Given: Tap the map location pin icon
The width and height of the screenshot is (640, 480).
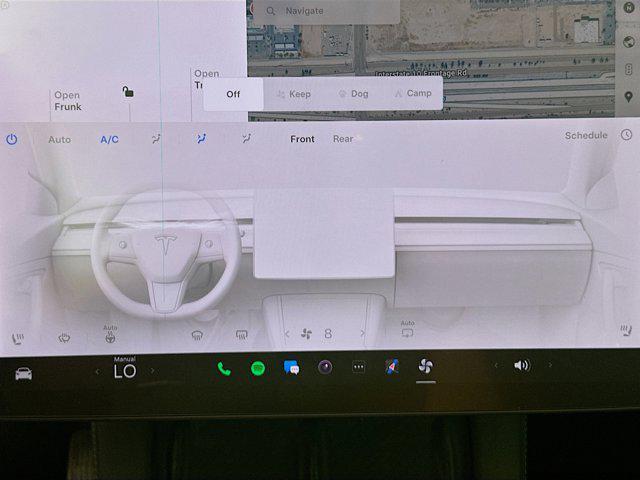Looking at the screenshot, I should 629,97.
